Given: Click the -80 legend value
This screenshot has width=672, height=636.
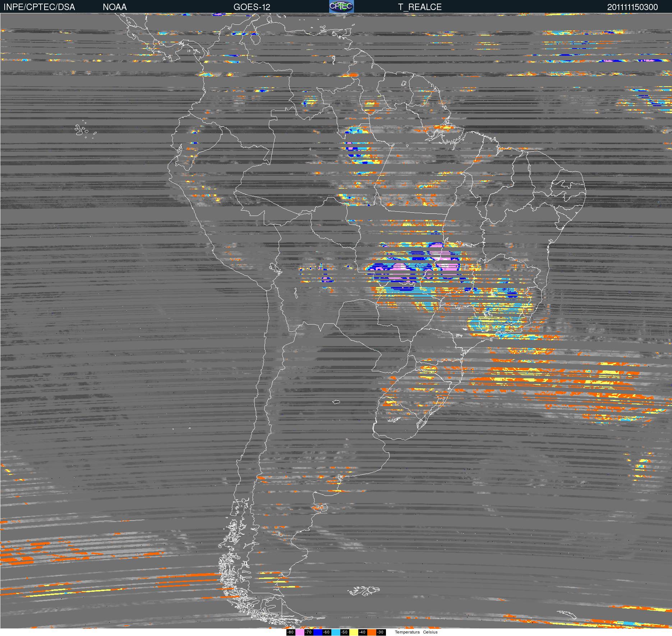Looking at the screenshot, I should click(x=290, y=632).
